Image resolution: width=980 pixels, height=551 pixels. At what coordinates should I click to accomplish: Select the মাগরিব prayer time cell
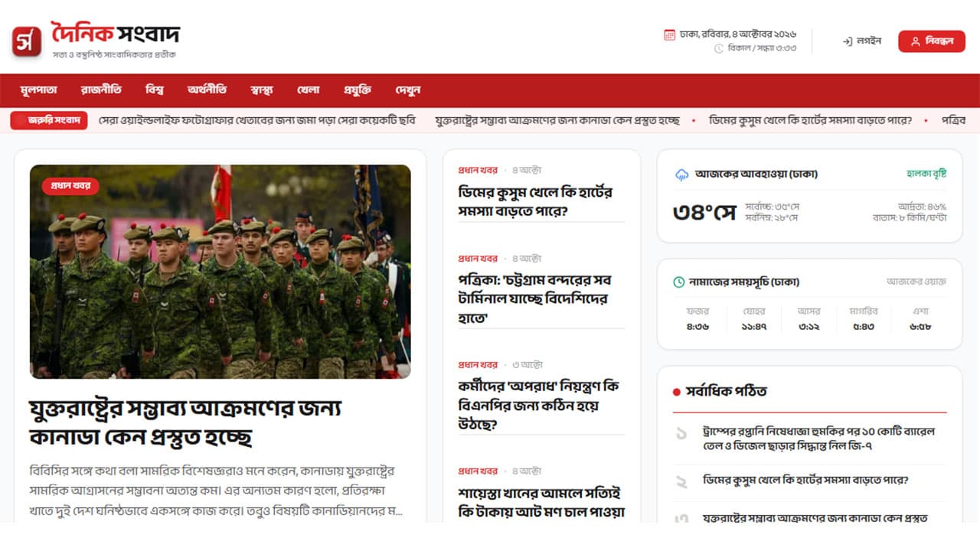(864, 319)
